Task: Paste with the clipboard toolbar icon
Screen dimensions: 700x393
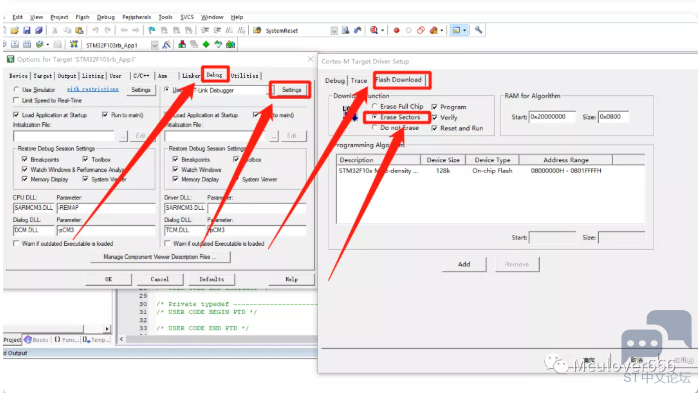Action: click(79, 30)
